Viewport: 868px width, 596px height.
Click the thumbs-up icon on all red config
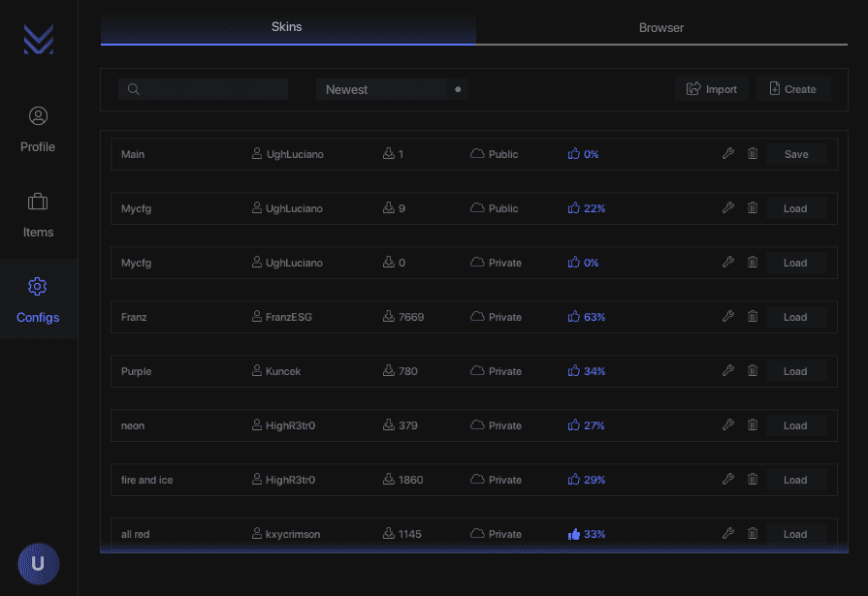(573, 534)
